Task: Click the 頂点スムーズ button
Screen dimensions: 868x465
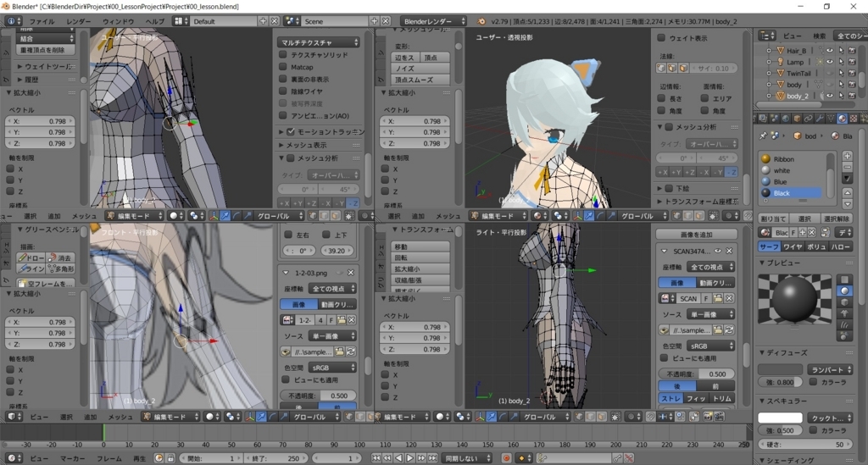Action: tap(420, 80)
